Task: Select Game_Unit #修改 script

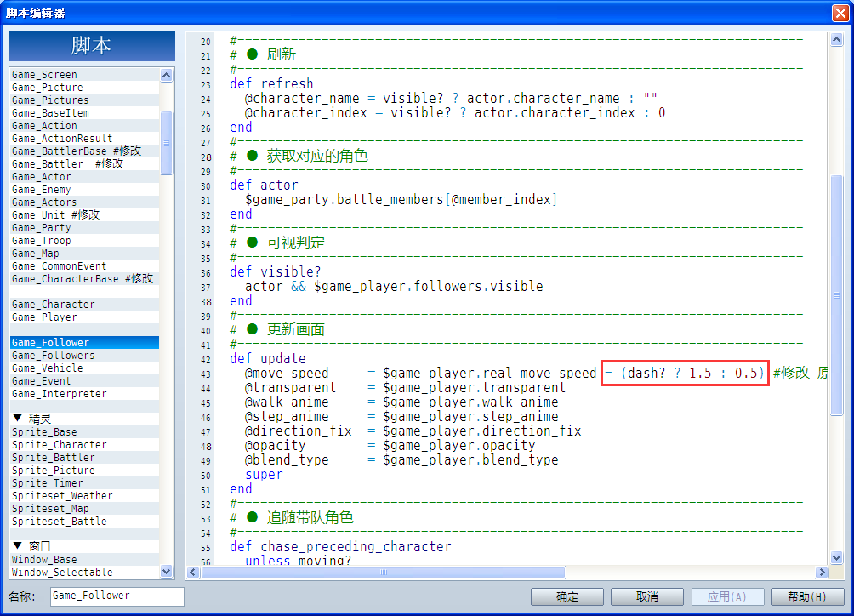Action: pyautogui.click(x=84, y=214)
